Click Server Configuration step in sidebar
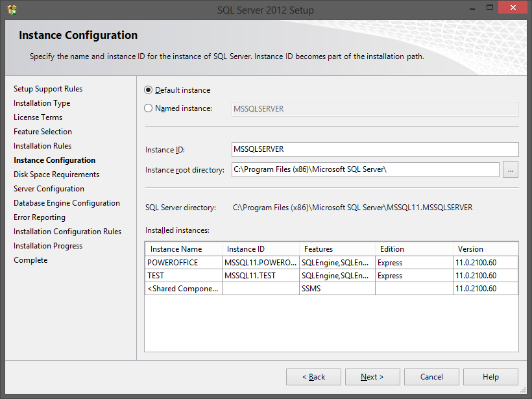Screen dimensions: 532x399 pyautogui.click(x=49, y=189)
